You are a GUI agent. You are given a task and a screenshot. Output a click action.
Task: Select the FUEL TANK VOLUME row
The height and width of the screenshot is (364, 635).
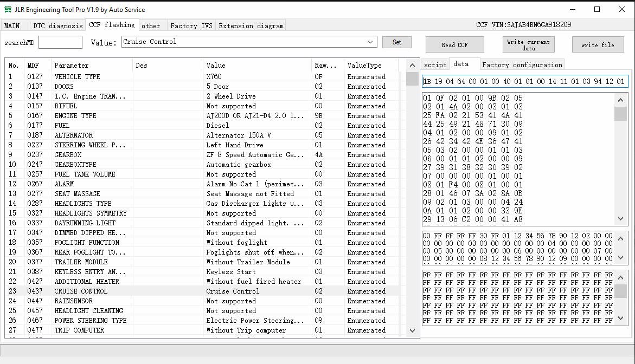pyautogui.click(x=202, y=174)
